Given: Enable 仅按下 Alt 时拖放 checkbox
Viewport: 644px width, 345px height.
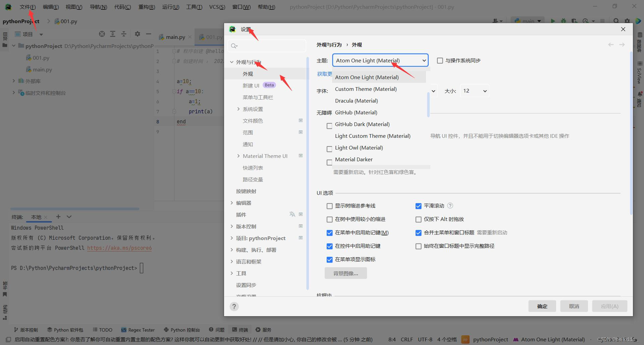Looking at the screenshot, I should pyautogui.click(x=418, y=219).
